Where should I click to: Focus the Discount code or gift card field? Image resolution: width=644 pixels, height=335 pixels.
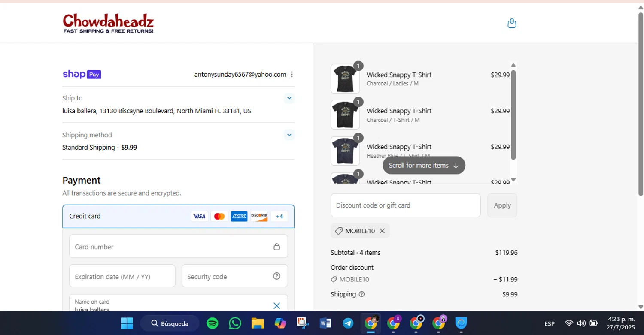(x=406, y=205)
